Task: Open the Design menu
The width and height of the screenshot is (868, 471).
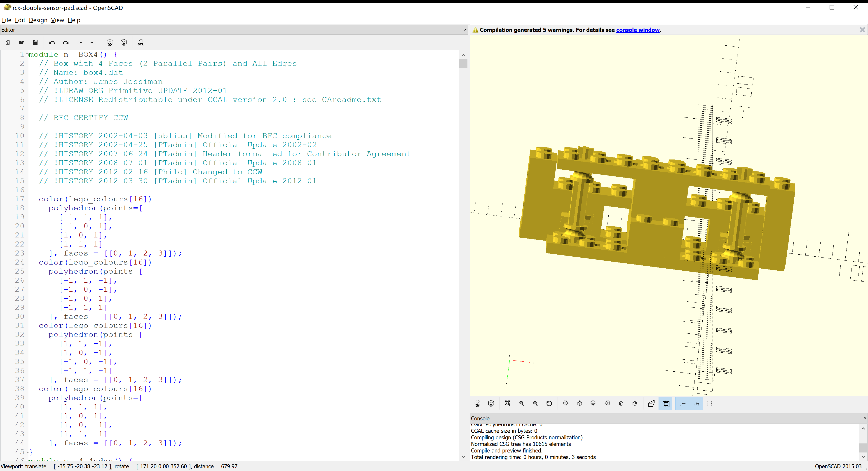Action: coord(38,20)
